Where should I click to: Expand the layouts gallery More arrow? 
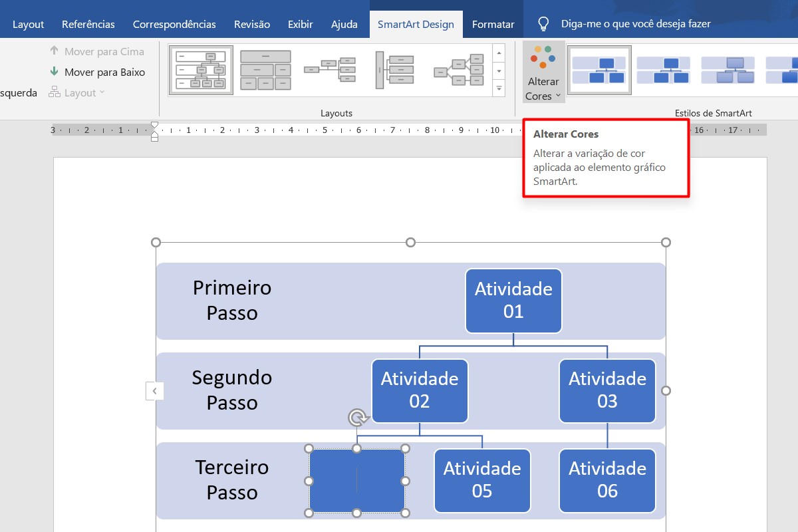[499, 87]
